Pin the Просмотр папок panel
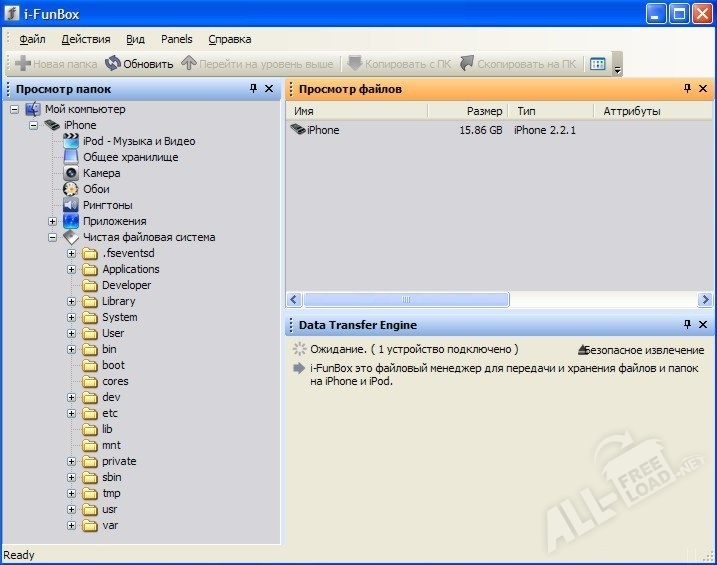The width and height of the screenshot is (717, 565). point(253,89)
